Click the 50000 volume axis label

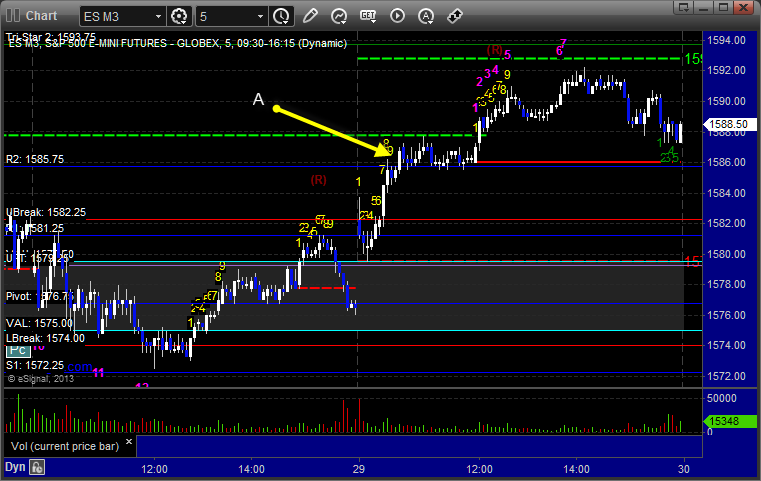click(722, 398)
